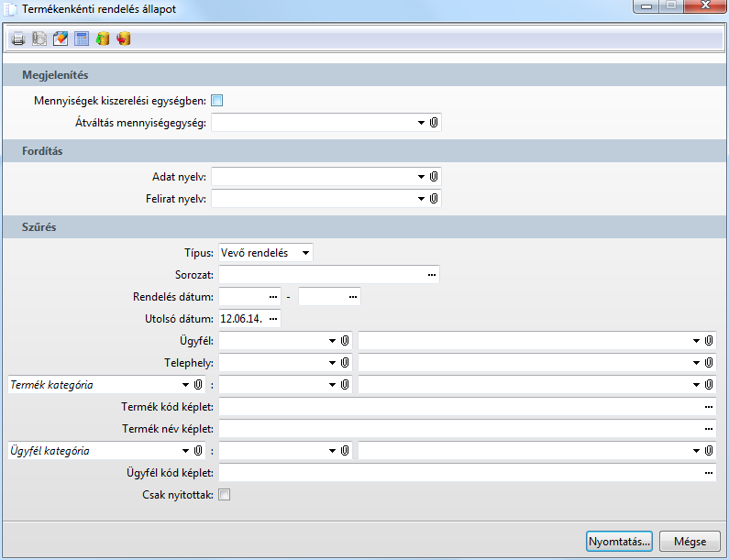Click the Sorozat field ellipsis button
The height and width of the screenshot is (560, 729).
click(x=432, y=275)
